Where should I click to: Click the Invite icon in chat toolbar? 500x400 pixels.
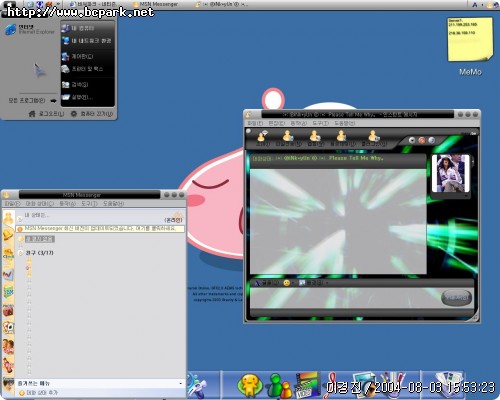[262, 139]
